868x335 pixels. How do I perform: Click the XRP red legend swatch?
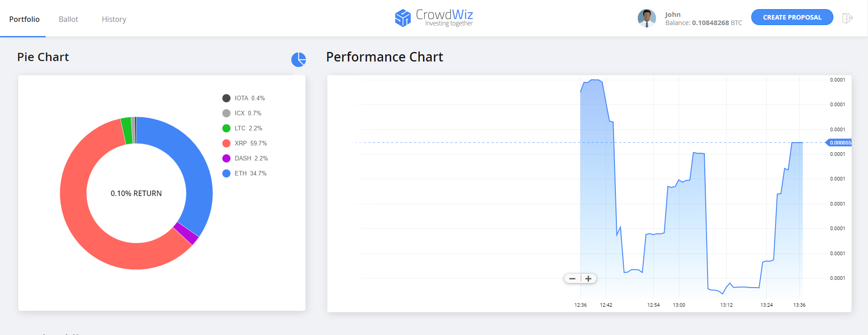pyautogui.click(x=226, y=143)
